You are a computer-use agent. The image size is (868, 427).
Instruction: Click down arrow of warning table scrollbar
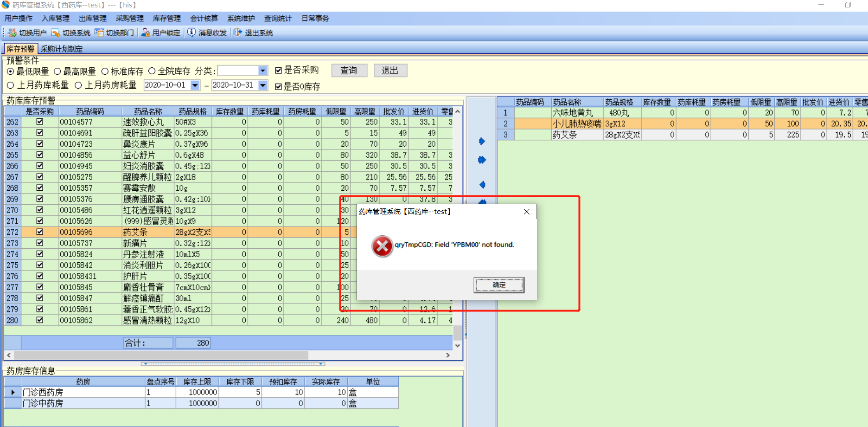pyautogui.click(x=458, y=345)
